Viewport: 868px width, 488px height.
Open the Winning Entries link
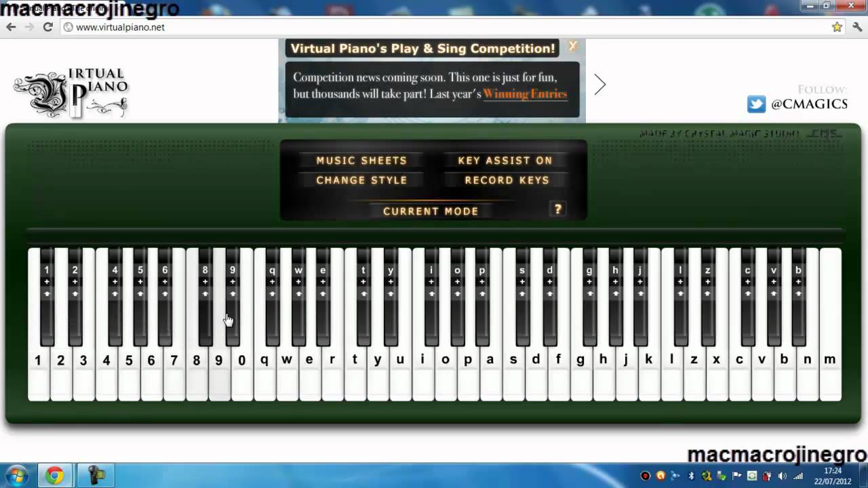[x=525, y=94]
